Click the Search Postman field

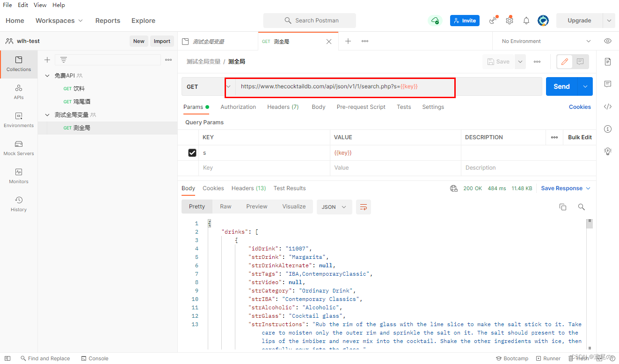[x=310, y=21]
